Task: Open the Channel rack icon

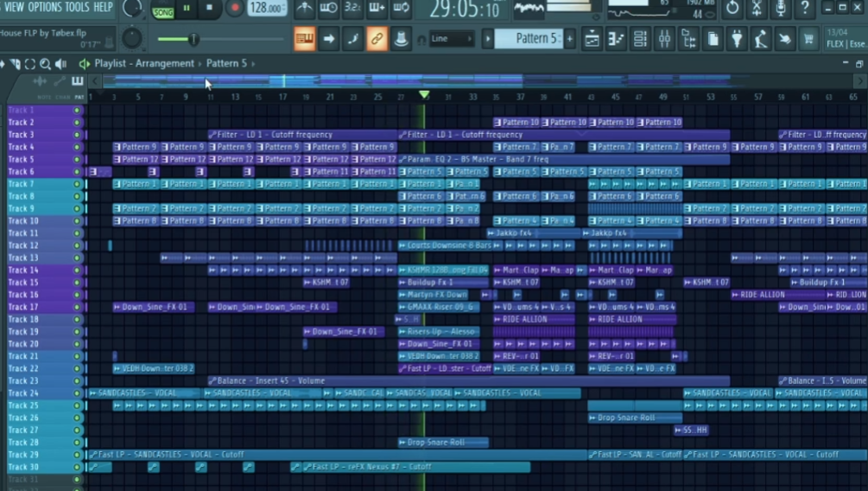Action: [x=641, y=39]
